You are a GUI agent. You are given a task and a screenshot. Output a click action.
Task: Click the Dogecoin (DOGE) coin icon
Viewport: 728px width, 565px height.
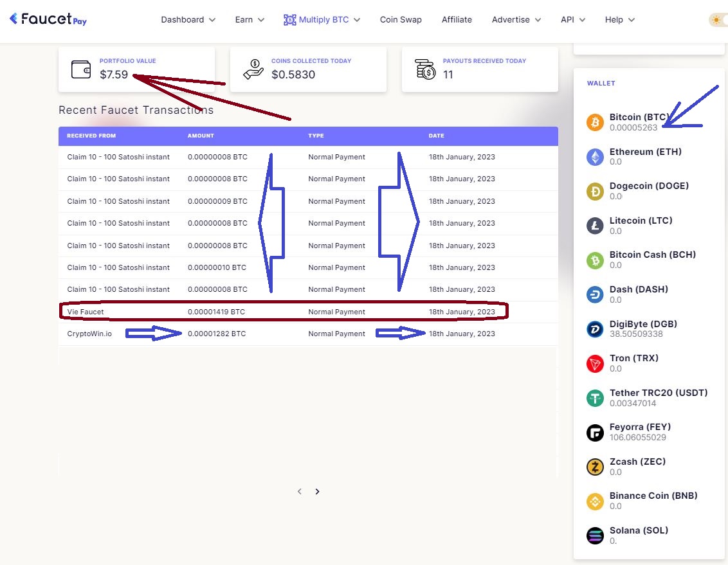(595, 191)
